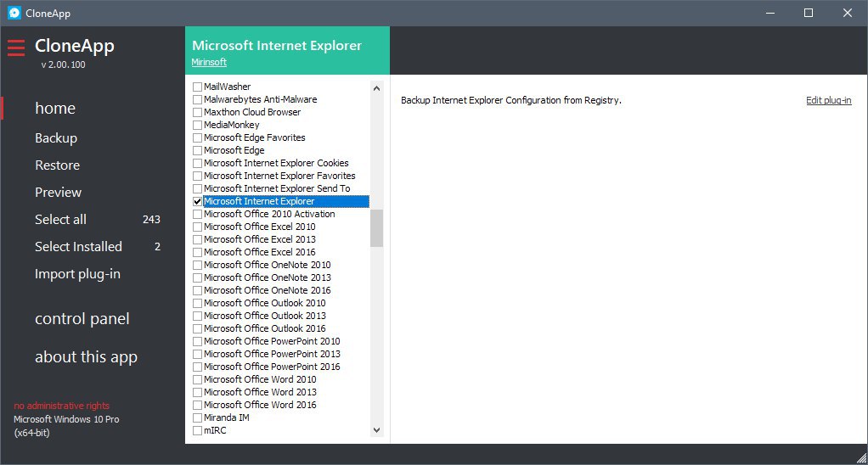
Task: Click the no administrative rights warning
Action: [x=61, y=406]
